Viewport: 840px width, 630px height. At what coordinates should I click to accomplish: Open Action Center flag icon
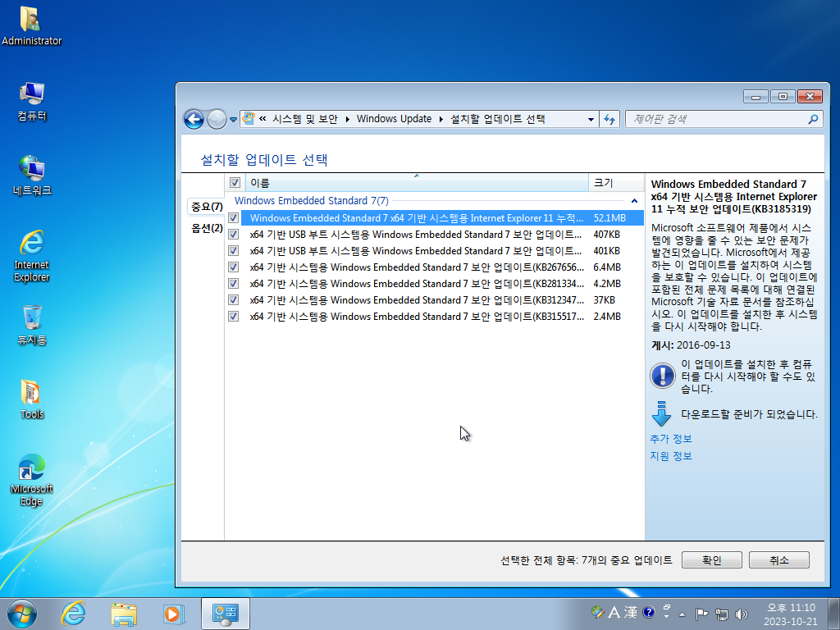pyautogui.click(x=701, y=614)
